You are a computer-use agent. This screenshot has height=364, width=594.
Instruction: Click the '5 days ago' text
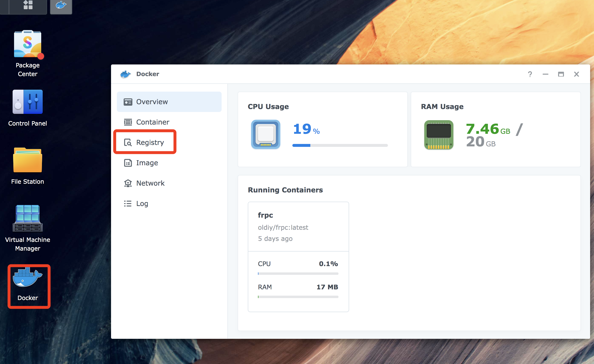[275, 239]
